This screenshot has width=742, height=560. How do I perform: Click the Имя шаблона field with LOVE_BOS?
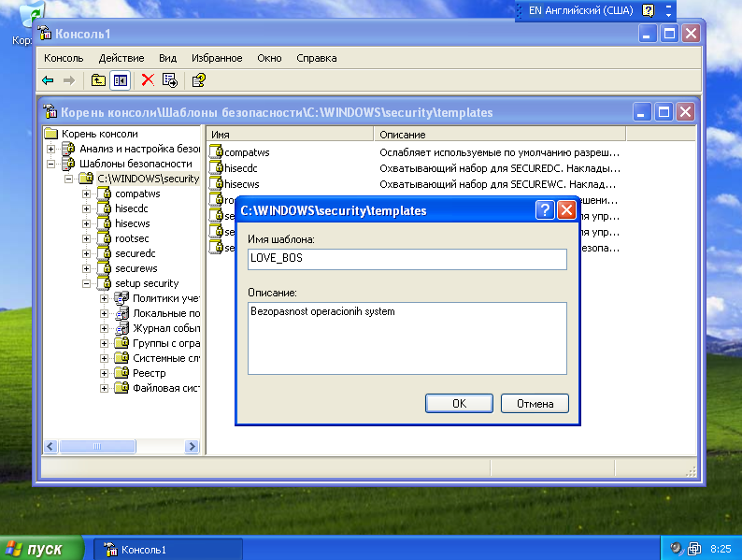407,259
